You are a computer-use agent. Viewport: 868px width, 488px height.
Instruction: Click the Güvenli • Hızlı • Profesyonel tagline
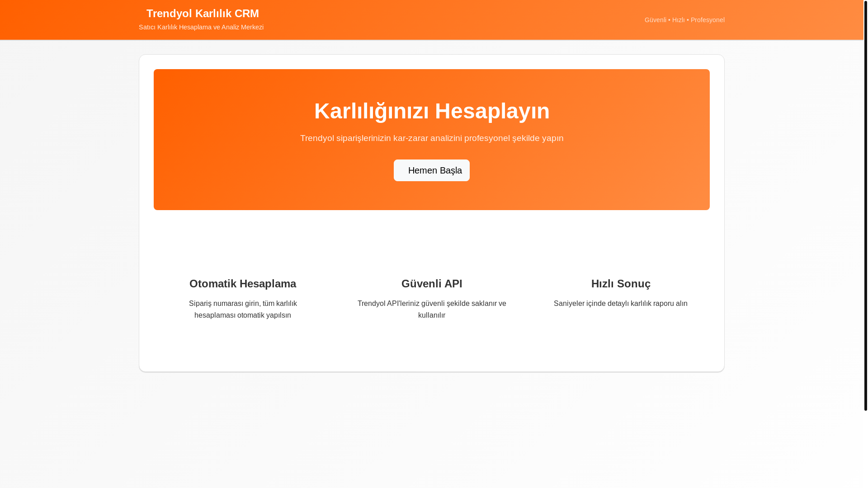click(684, 20)
